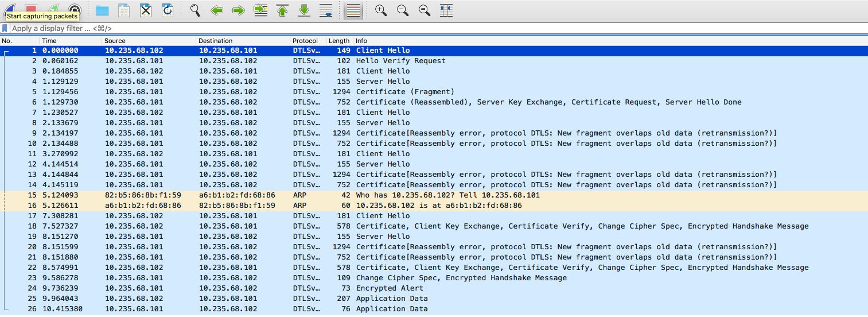Jump to the last packet
This screenshot has width=868, height=317.
(x=304, y=10)
